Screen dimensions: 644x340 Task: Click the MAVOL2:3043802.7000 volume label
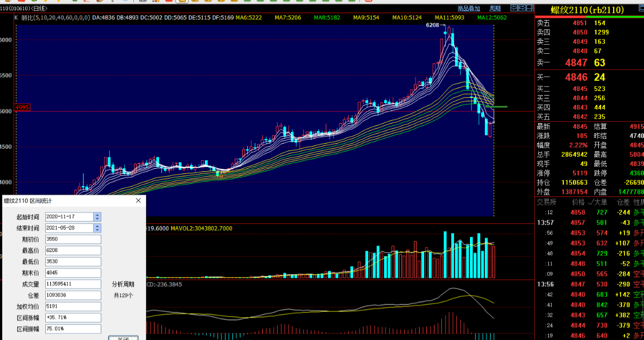coord(202,228)
